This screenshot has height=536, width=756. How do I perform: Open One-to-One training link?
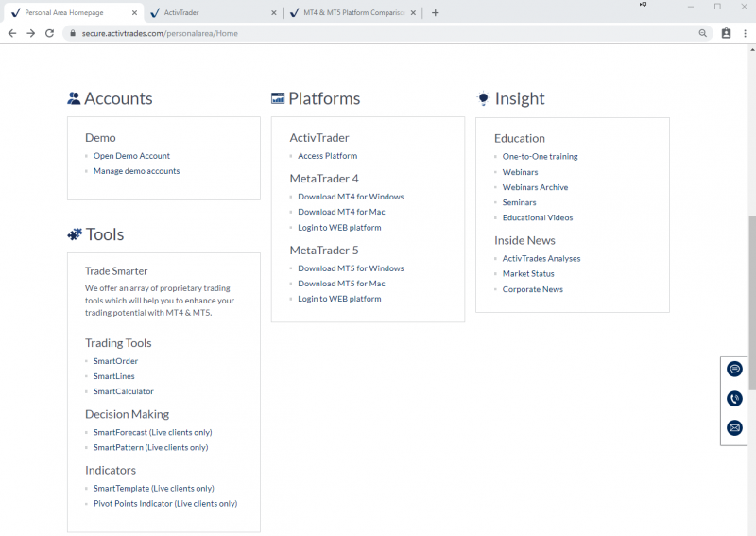point(540,156)
